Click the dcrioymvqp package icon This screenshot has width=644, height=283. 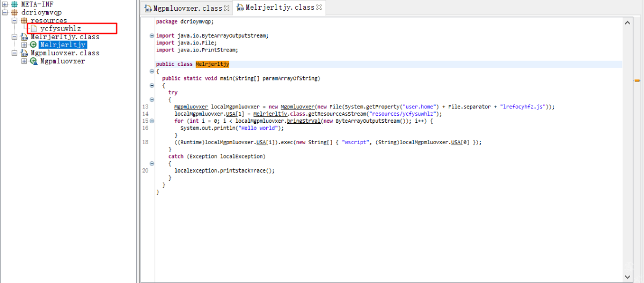pos(14,12)
